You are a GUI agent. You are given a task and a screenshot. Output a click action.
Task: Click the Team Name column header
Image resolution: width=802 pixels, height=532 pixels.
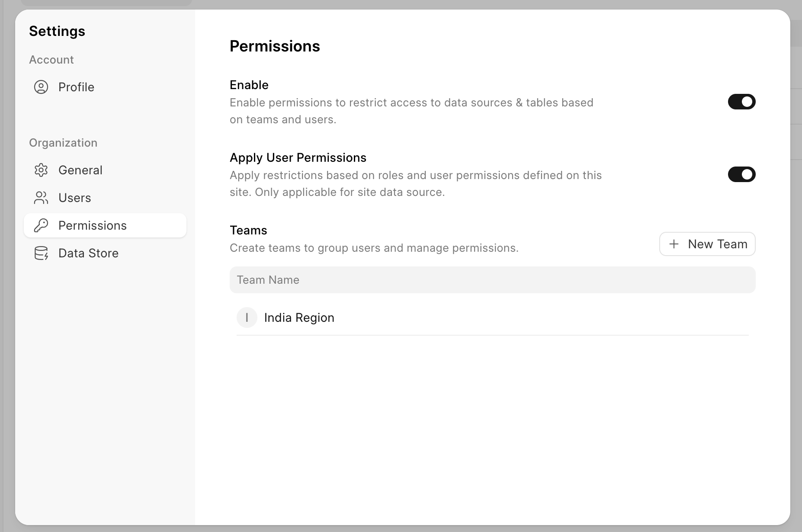pyautogui.click(x=268, y=280)
